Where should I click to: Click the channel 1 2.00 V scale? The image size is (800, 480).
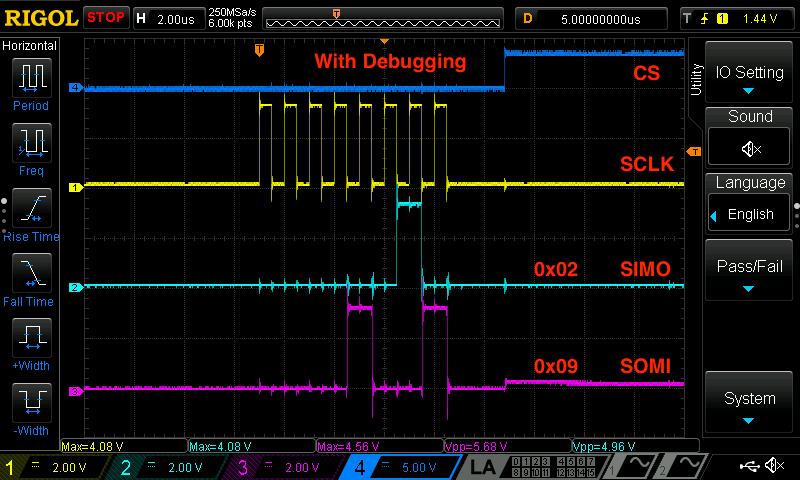coord(69,467)
